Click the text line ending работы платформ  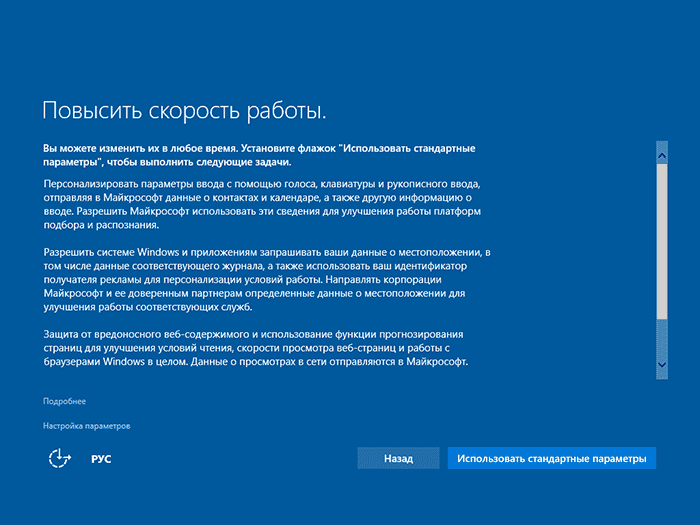262,212
